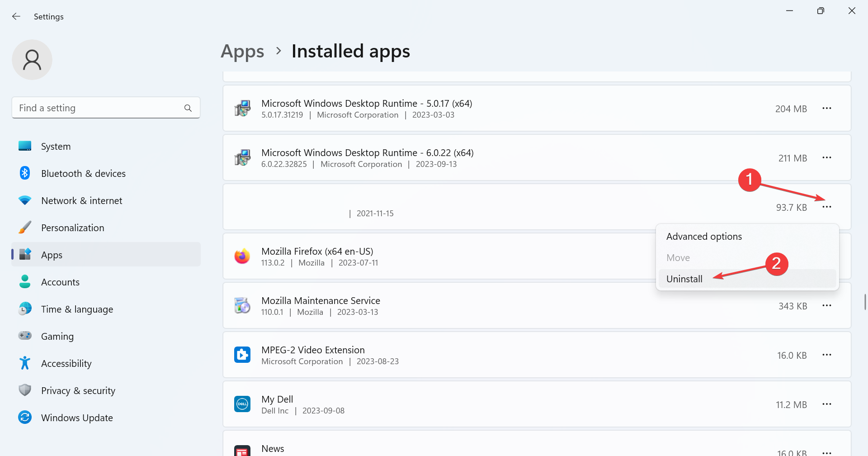
Task: Click the 2021-11-15 install date
Action: (375, 214)
